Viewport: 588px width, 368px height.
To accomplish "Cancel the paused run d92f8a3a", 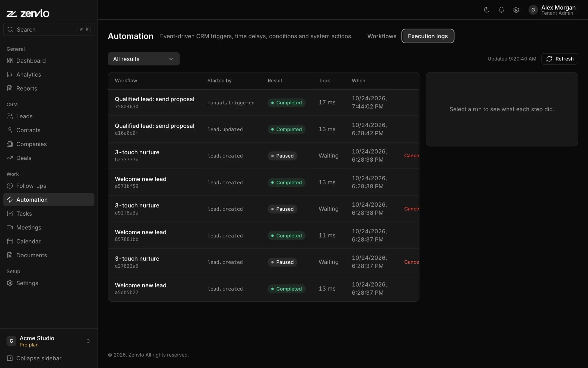I will coord(412,209).
